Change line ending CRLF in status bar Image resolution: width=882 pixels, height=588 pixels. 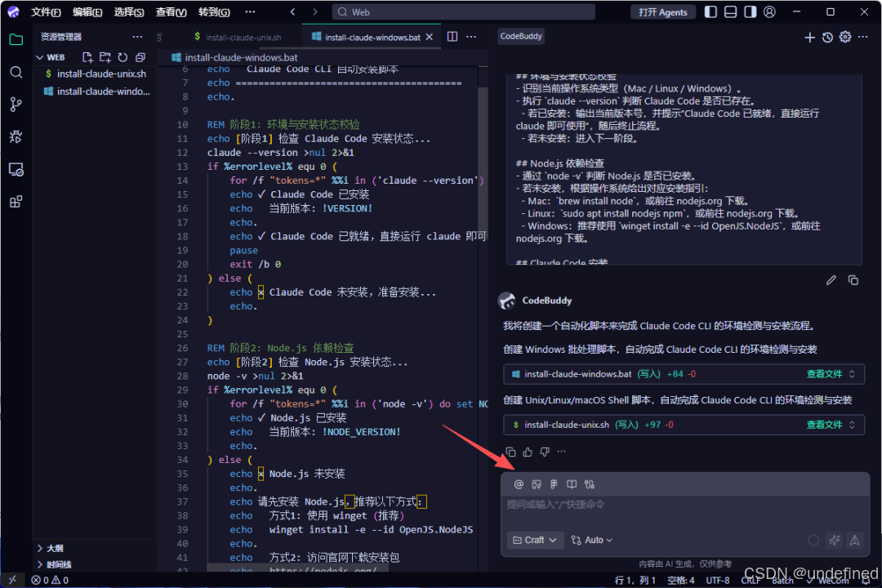[x=751, y=580]
